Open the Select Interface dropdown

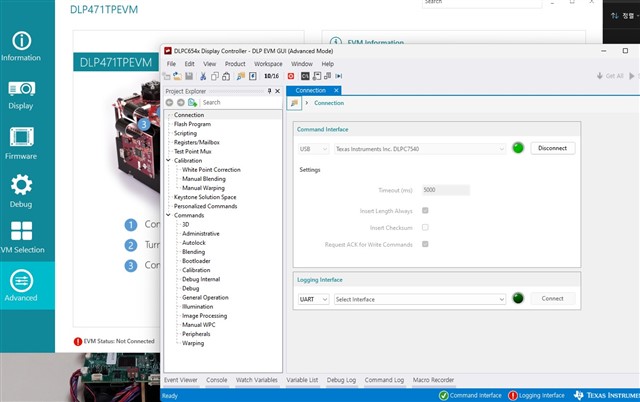[420, 299]
